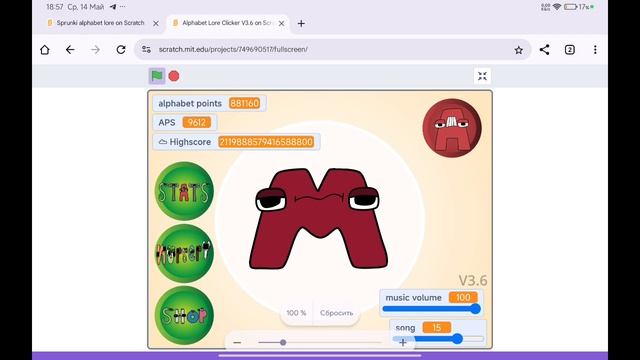Navigate forward in browser

[x=96, y=50]
